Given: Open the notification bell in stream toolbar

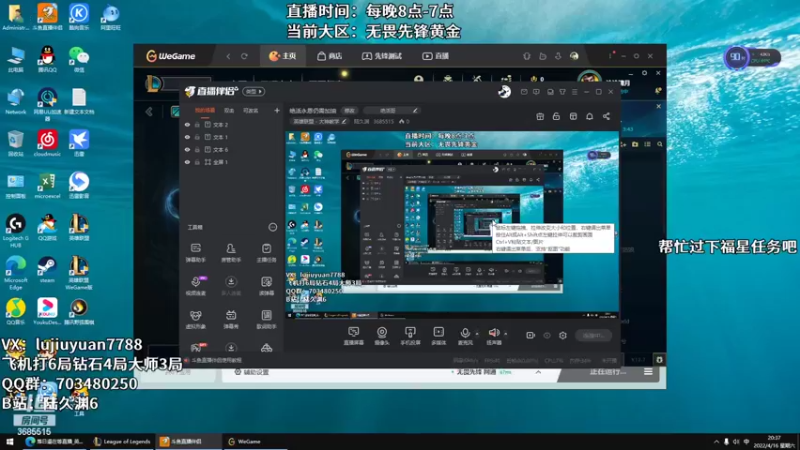Looking at the screenshot, I should 589,117.
